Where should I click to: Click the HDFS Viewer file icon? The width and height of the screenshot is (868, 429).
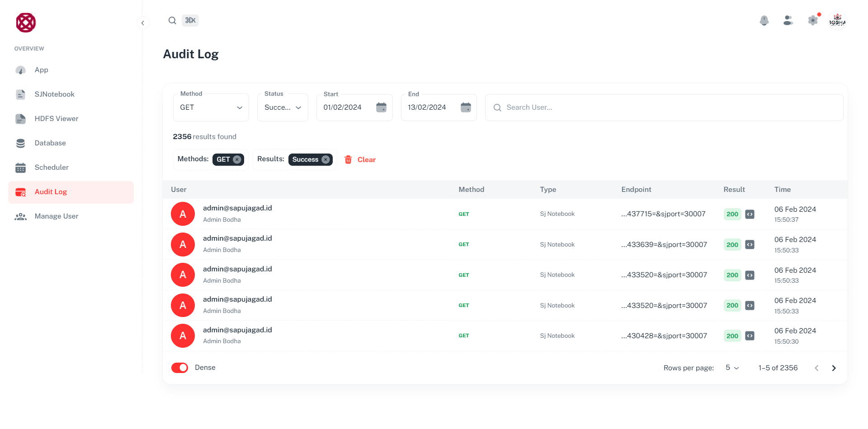click(21, 119)
